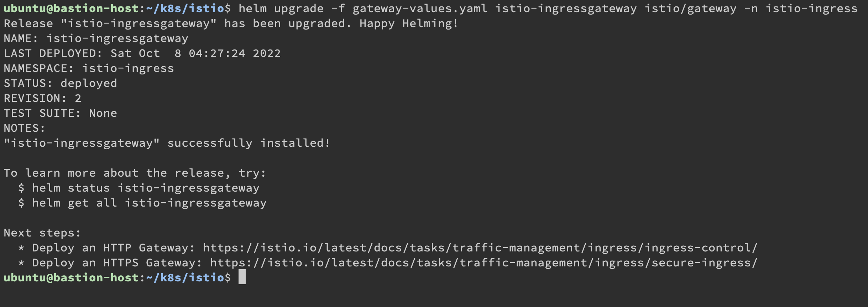
Task: Click the 'NAME: istio-ingressgateway' line
Action: 96,38
